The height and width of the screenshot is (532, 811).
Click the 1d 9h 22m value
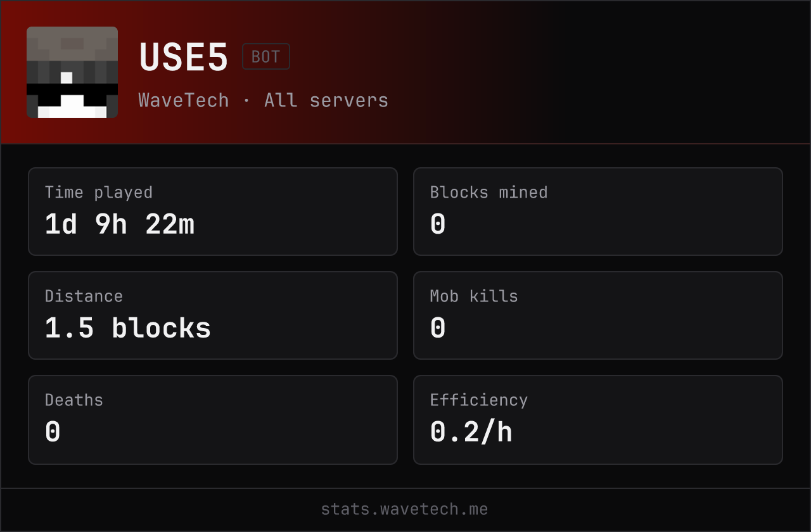[x=120, y=224]
